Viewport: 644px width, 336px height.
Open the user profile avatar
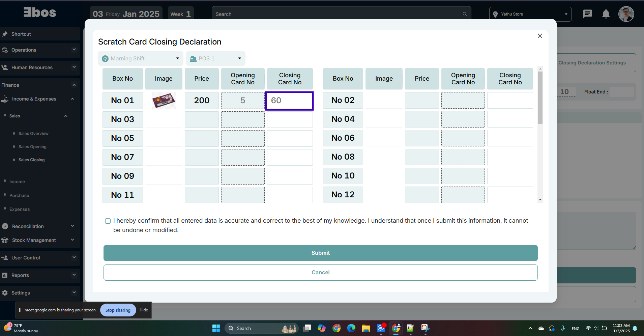coord(626,14)
